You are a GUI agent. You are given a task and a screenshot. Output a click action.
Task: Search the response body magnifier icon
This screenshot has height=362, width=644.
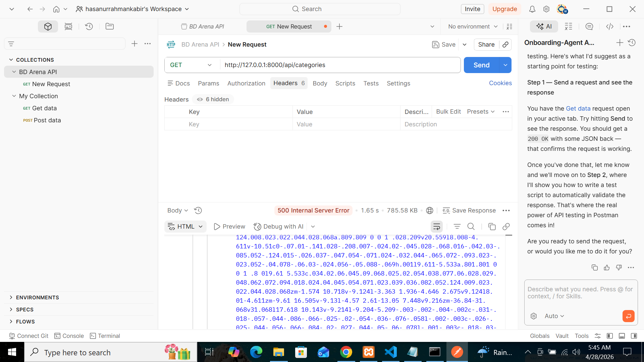(x=471, y=227)
